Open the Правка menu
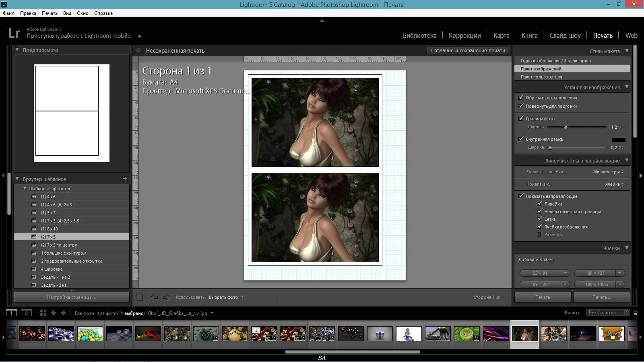The width and height of the screenshot is (644, 362). pos(28,13)
